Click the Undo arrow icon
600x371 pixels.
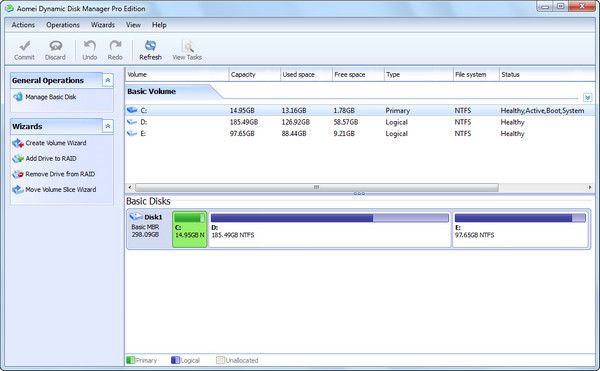point(90,46)
